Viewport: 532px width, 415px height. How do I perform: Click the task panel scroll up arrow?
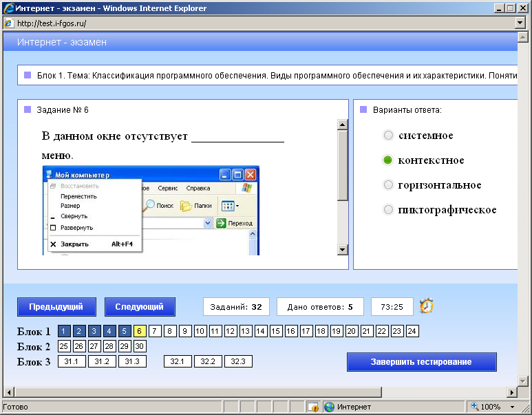pos(343,125)
